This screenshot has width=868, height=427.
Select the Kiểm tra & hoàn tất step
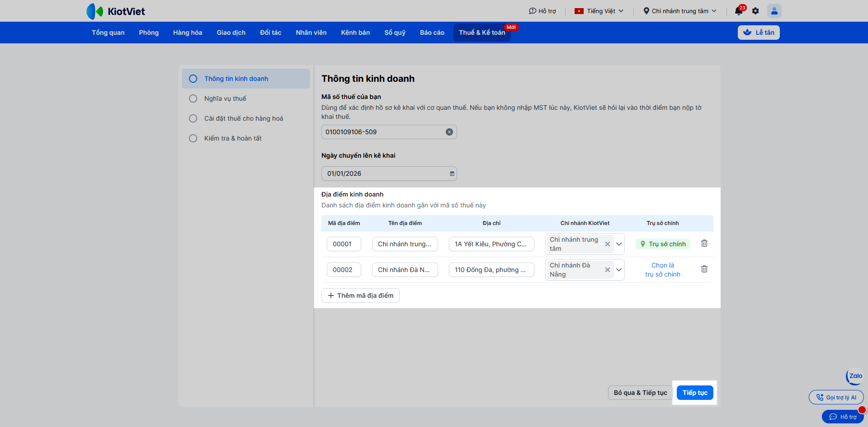(246, 138)
